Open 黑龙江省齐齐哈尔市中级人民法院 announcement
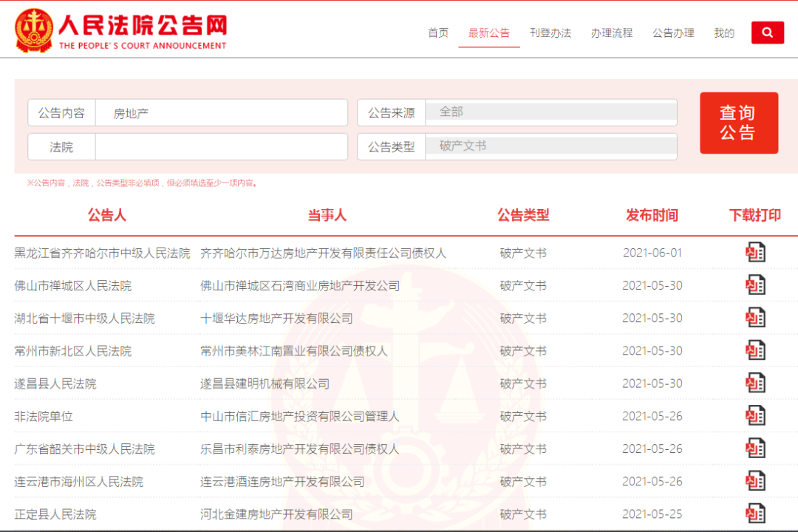Viewport: 798px width, 532px height. pos(102,253)
